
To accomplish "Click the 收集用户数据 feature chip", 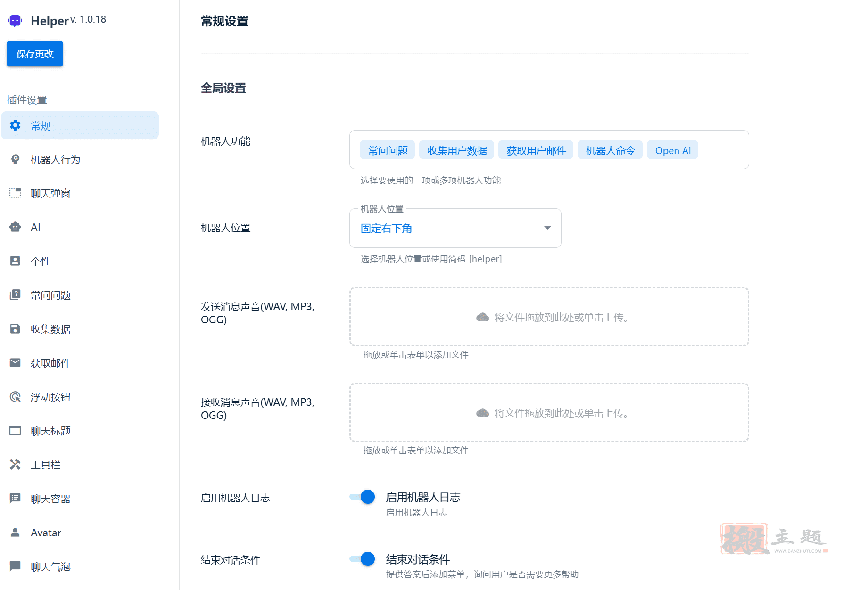I will coord(457,150).
